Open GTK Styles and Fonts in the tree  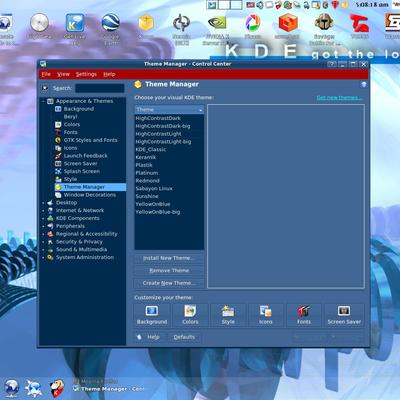tap(86, 140)
